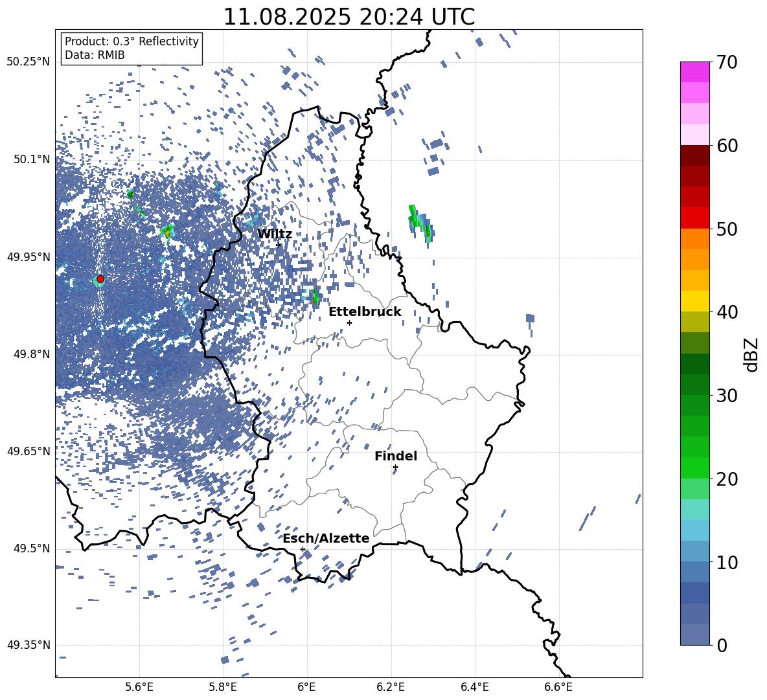Viewport: 767px width, 700px height.
Task: Click the colorbar tick label 0
Action: [x=722, y=646]
